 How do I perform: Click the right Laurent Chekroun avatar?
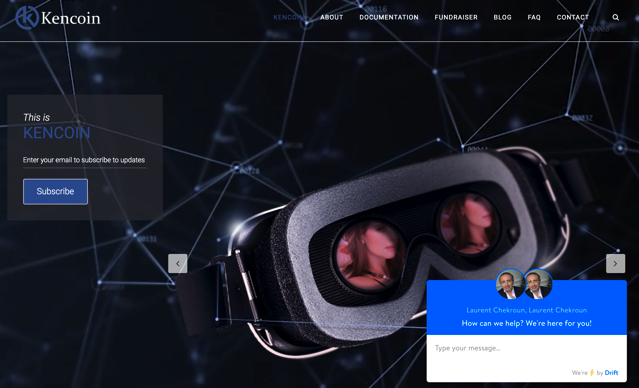click(x=538, y=284)
